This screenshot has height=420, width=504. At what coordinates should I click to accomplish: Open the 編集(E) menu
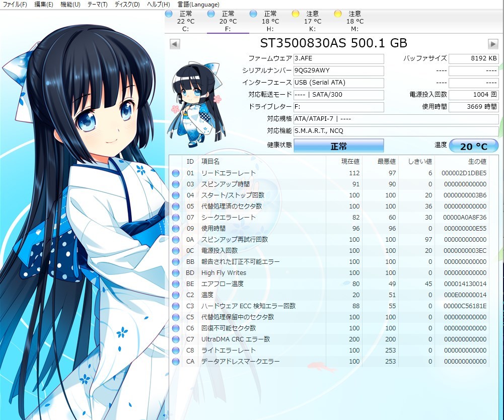(44, 5)
